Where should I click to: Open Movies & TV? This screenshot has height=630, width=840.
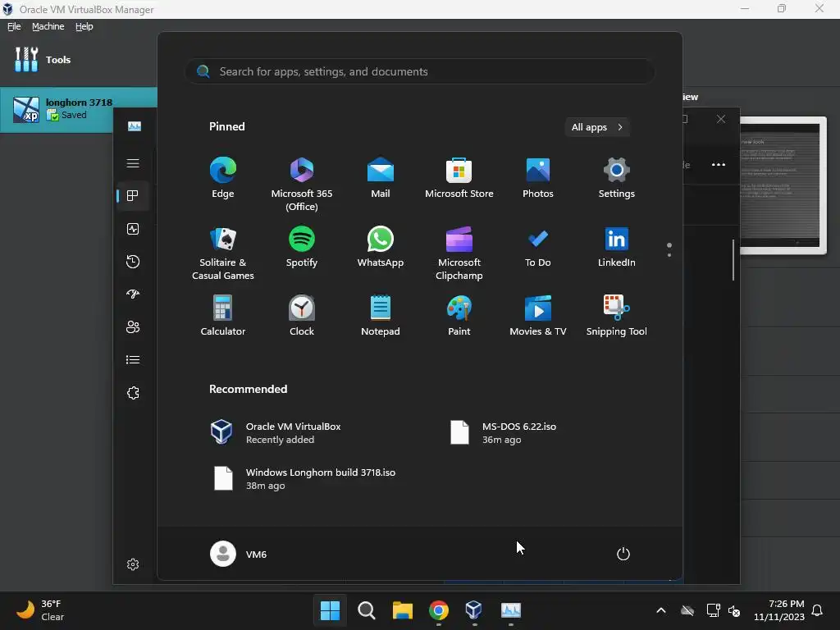pyautogui.click(x=538, y=316)
